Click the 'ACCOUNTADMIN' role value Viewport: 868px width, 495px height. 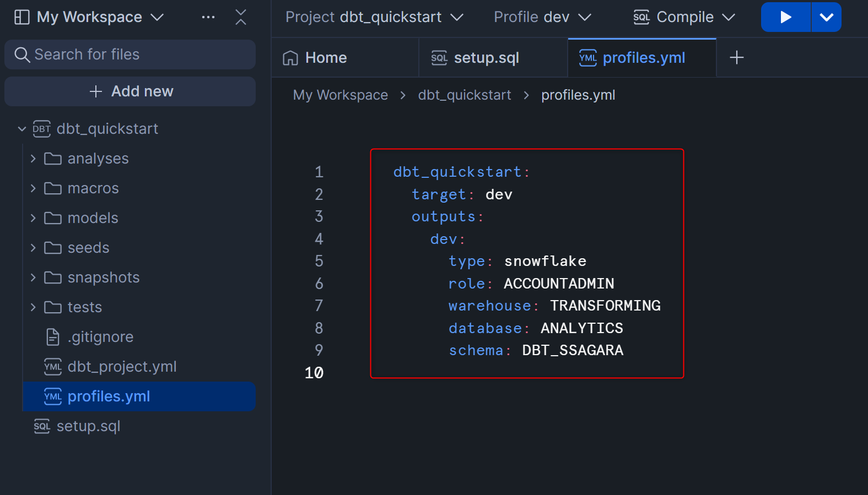pyautogui.click(x=559, y=284)
